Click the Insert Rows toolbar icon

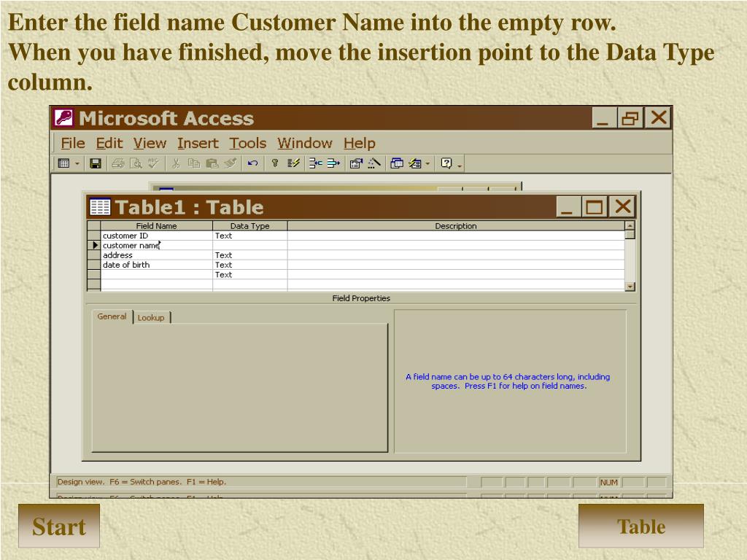315,163
